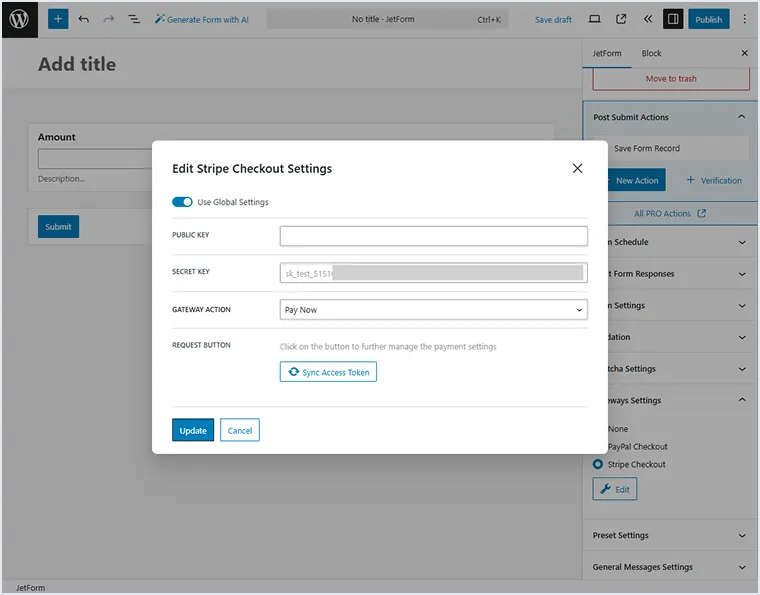This screenshot has width=760, height=595.
Task: Select the PayPal Checkout radio option
Action: (598, 447)
